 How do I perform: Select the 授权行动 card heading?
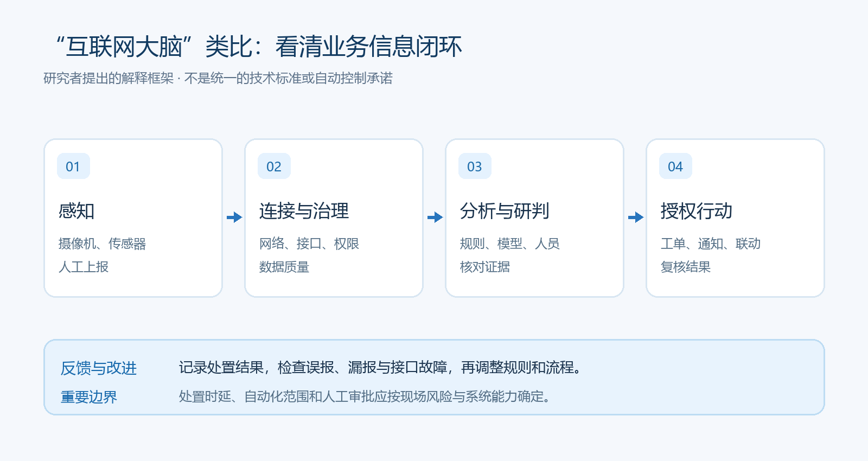[696, 211]
